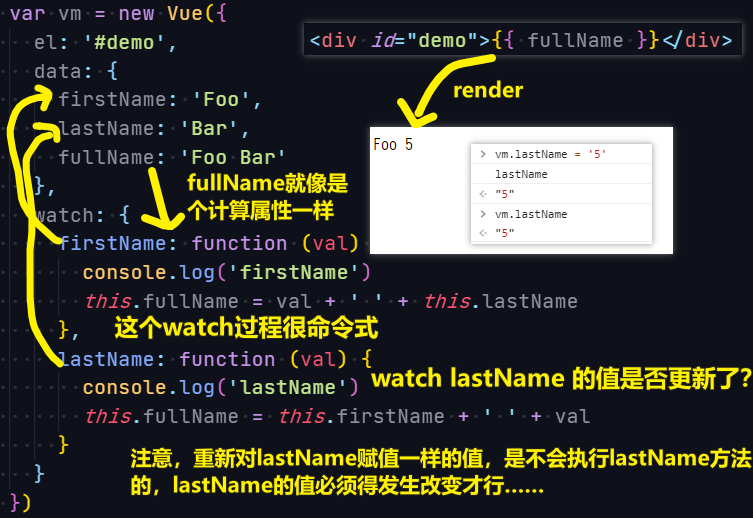This screenshot has width=753, height=518.
Task: Click the new Vue constructor keyword
Action: pos(136,13)
